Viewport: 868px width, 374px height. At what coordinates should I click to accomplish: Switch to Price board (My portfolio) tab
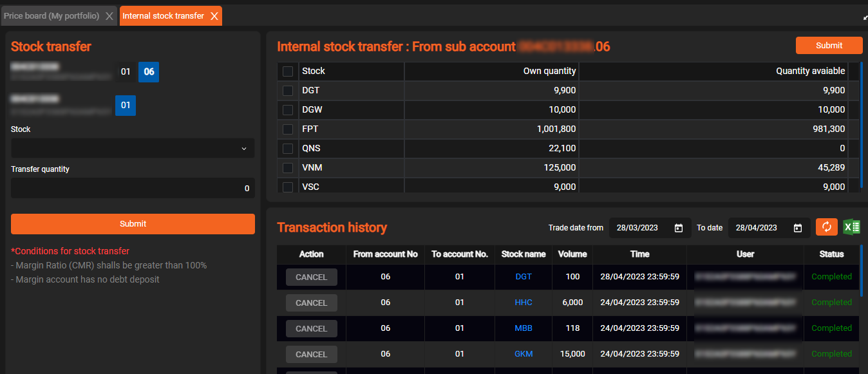[52, 16]
